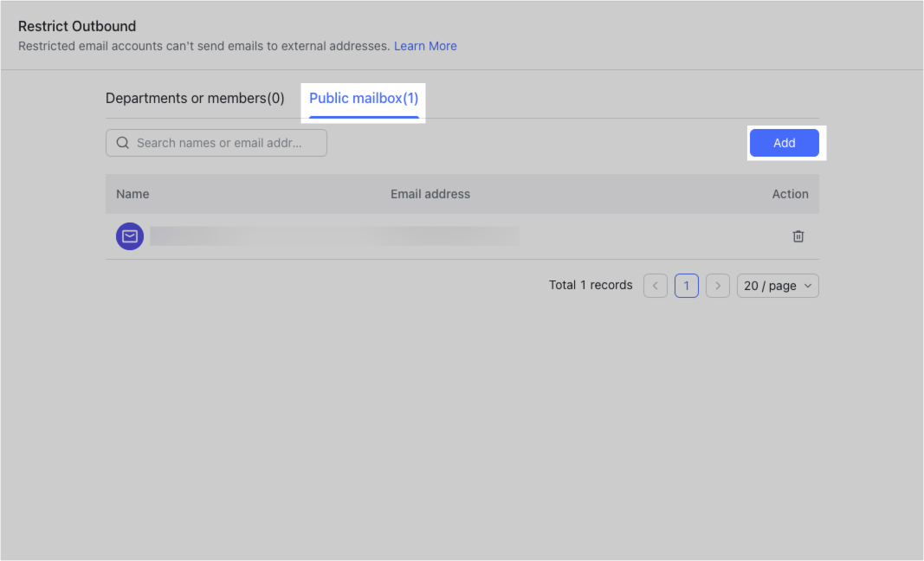Click the Total 1 records label
Viewport: 924px width, 561px height.
coord(591,285)
